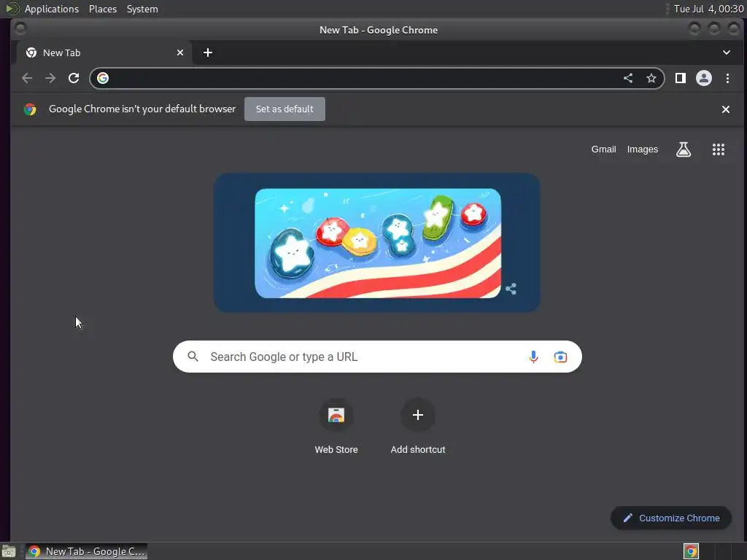
Task: Dismiss the default browser notification bar
Action: tap(726, 109)
